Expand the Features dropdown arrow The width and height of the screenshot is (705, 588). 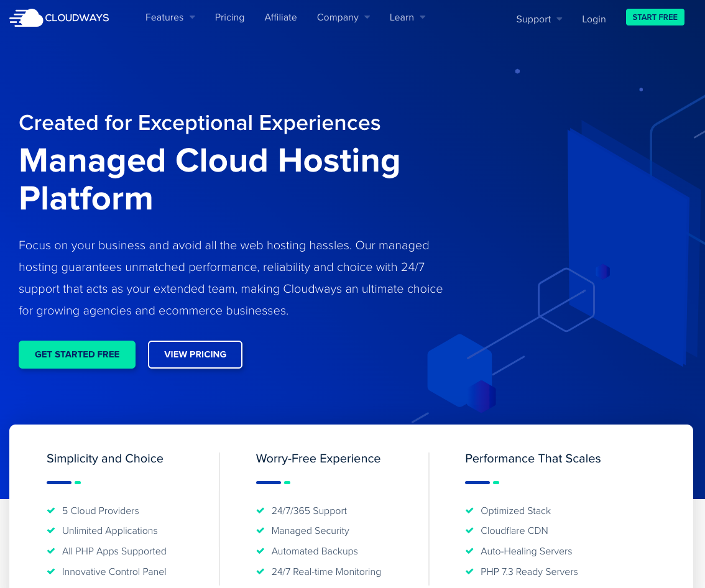point(193,17)
